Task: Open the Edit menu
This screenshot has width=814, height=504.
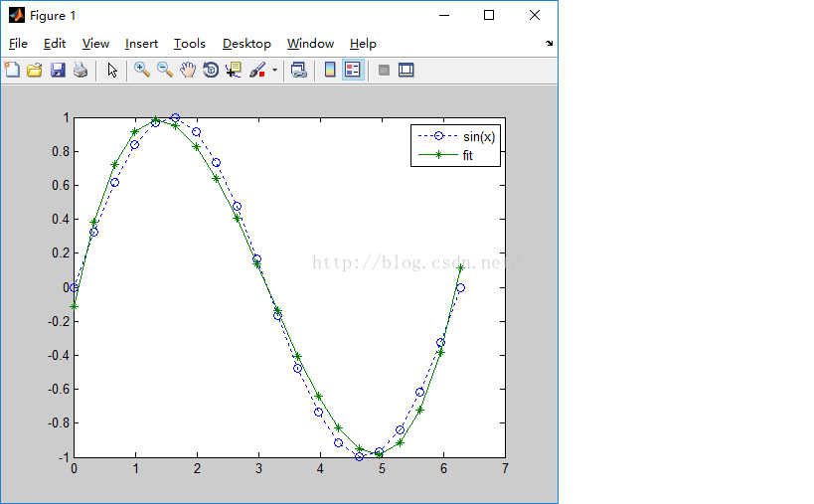Action: click(x=55, y=44)
